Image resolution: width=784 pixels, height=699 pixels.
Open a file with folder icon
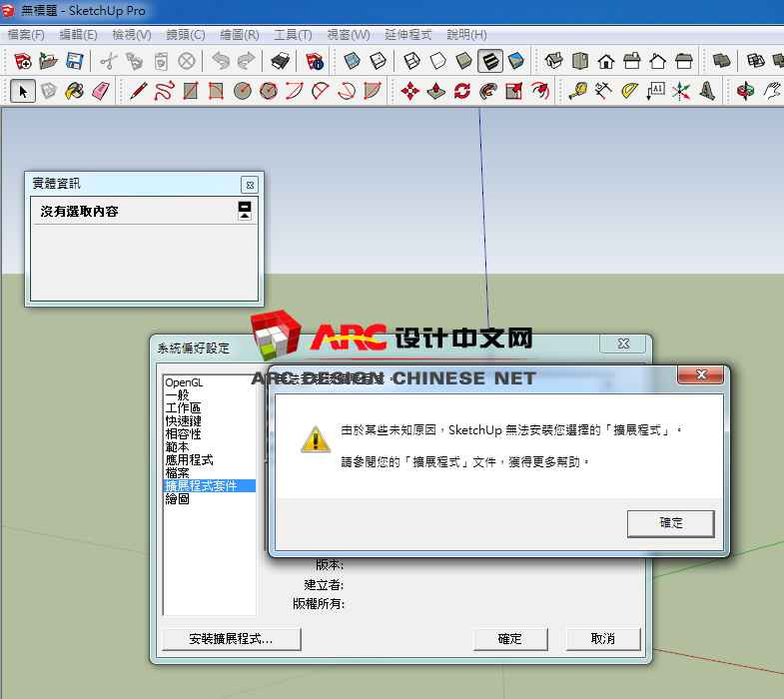(49, 61)
